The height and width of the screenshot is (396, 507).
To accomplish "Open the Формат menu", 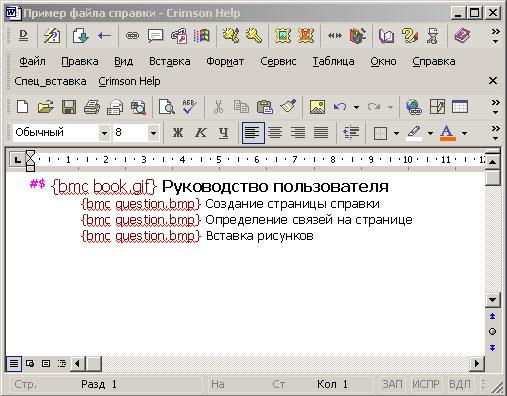I will (x=225, y=61).
